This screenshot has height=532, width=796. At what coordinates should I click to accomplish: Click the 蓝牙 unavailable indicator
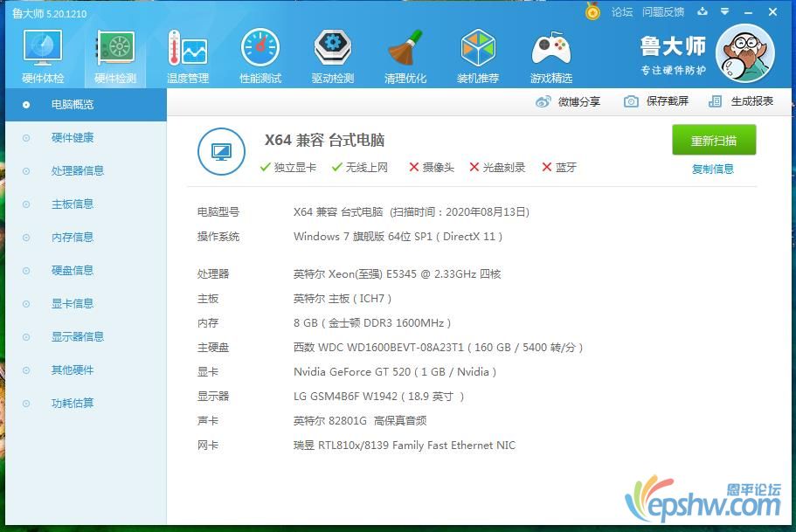(559, 167)
